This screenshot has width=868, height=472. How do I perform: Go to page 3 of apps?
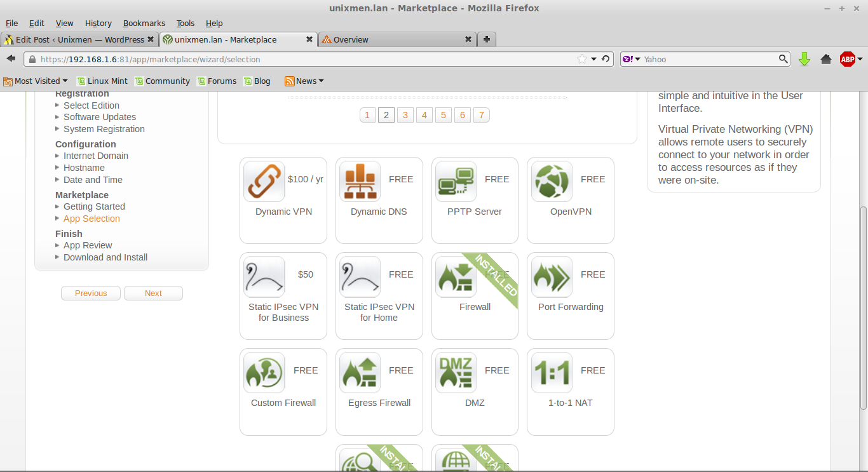point(405,115)
